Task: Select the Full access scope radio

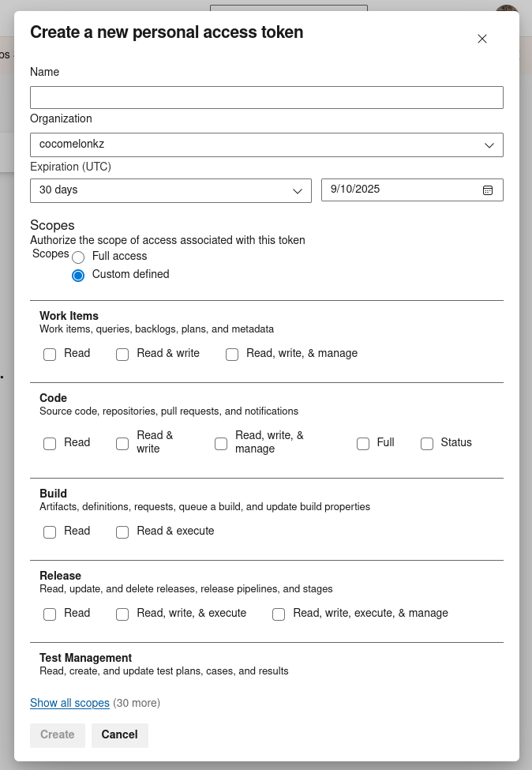Action: point(78,257)
